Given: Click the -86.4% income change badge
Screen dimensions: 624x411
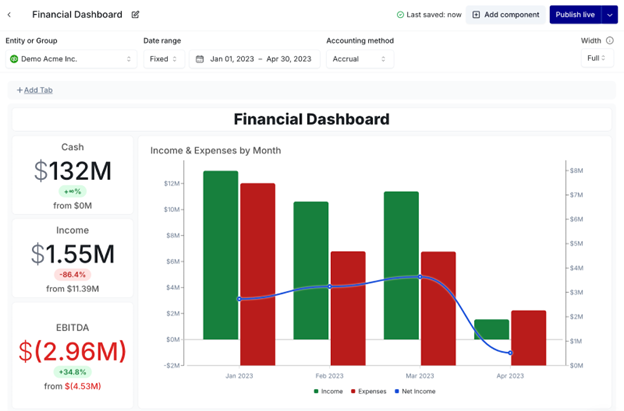Looking at the screenshot, I should coord(72,275).
